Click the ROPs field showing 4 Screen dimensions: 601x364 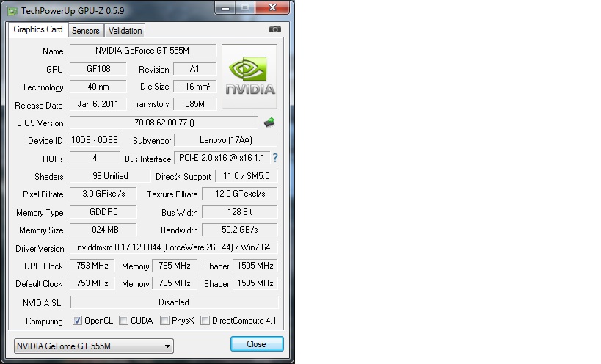pos(95,158)
